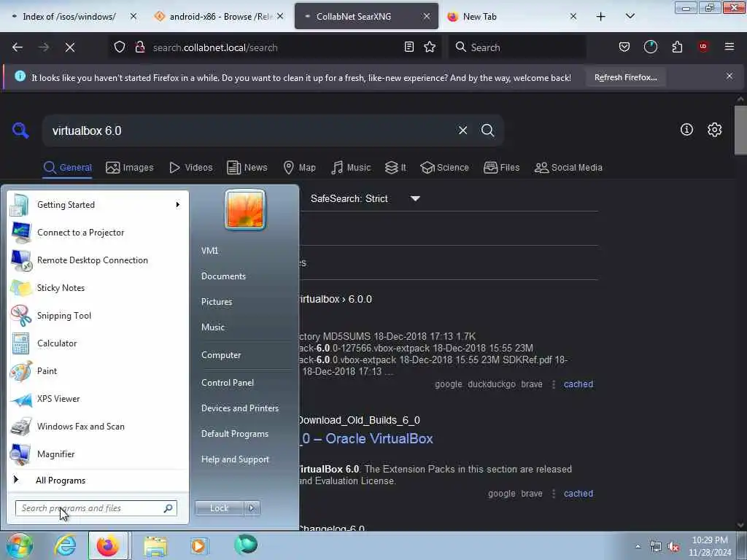Open site security lock info

[139, 47]
